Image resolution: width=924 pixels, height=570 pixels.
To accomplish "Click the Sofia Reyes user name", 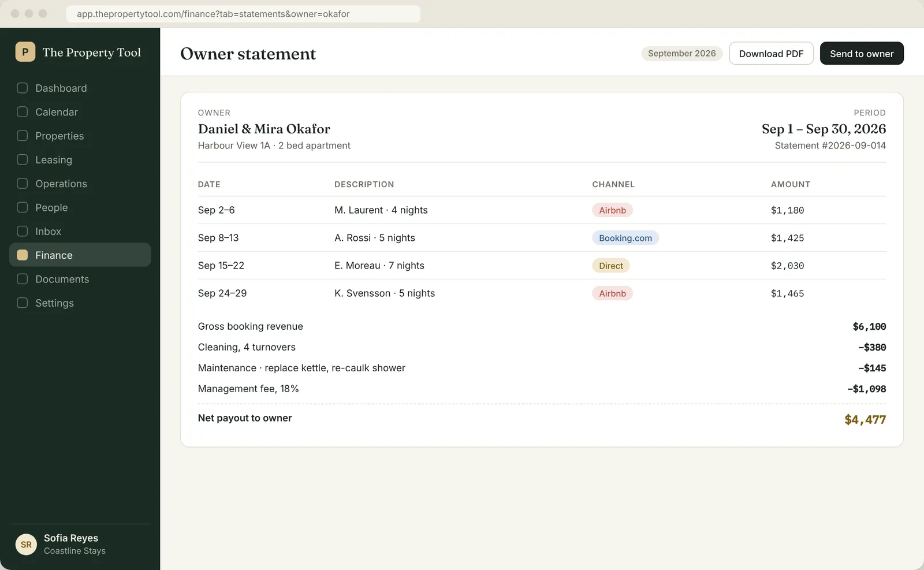I will (x=71, y=538).
